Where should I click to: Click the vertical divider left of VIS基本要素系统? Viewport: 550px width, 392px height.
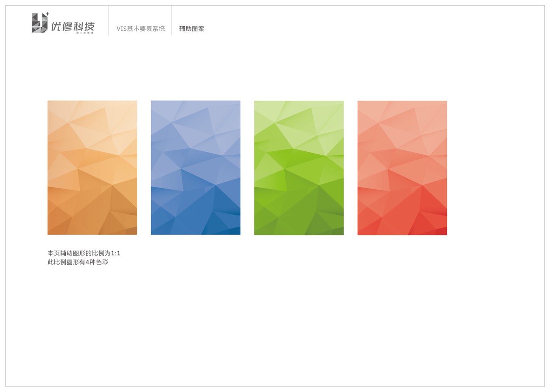pyautogui.click(x=109, y=20)
